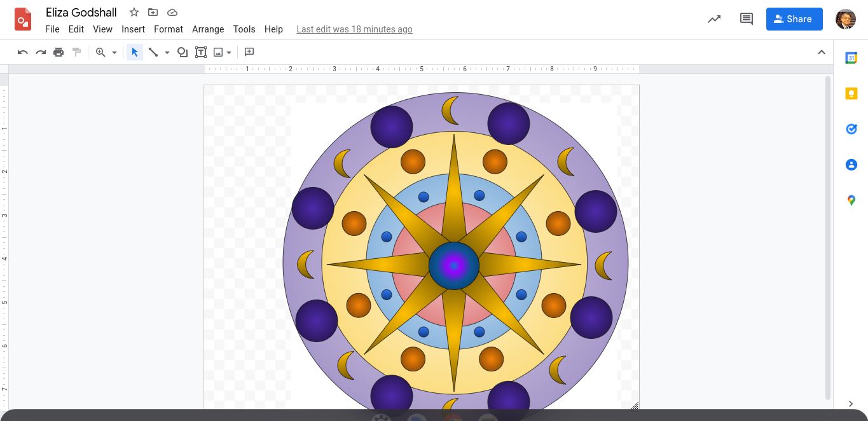Star the Eliza Godshall document

134,12
